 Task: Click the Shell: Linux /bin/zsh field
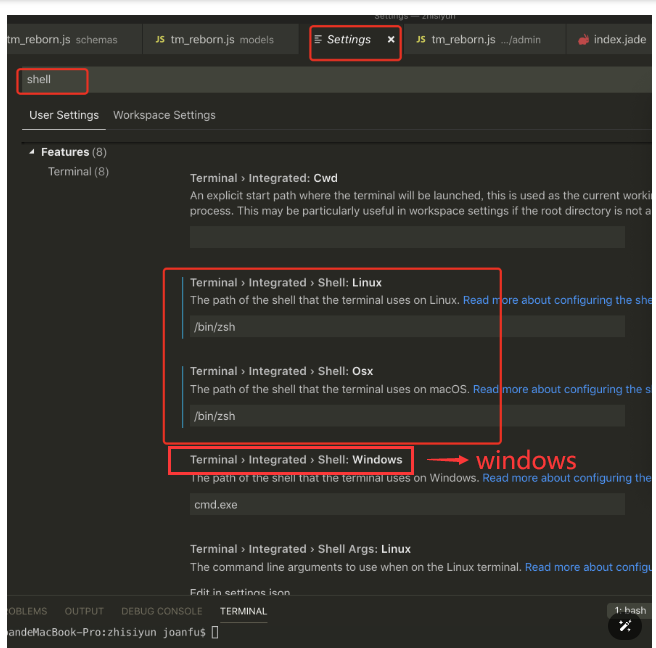(x=407, y=327)
